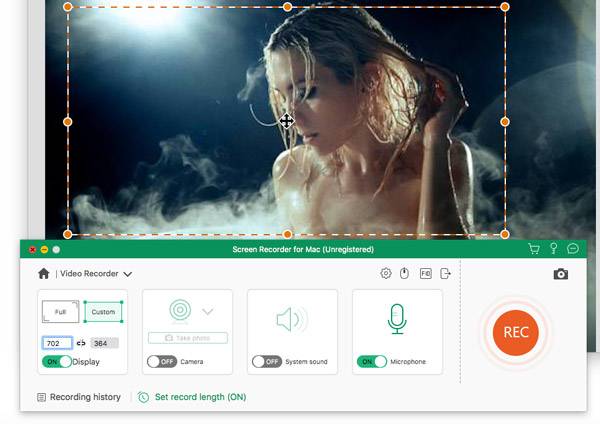Expand the Video Recorder mode dropdown
Image resolution: width=600 pixels, height=424 pixels.
128,274
